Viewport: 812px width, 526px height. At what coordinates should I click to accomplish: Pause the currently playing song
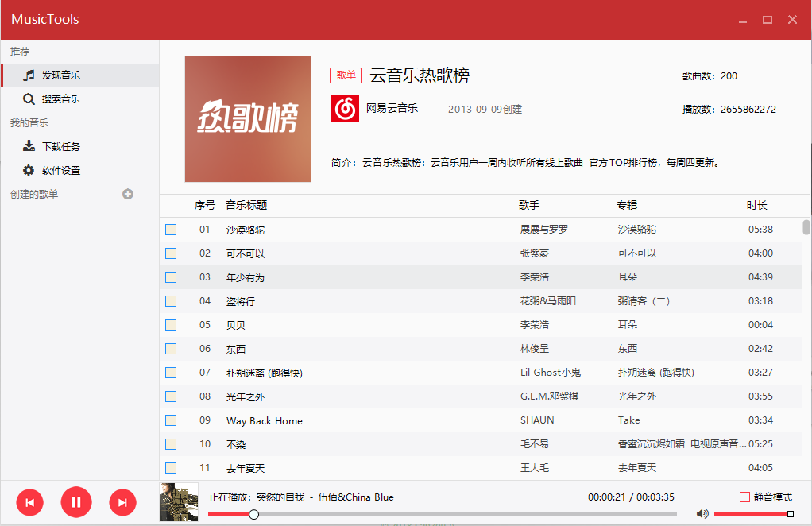pos(76,502)
